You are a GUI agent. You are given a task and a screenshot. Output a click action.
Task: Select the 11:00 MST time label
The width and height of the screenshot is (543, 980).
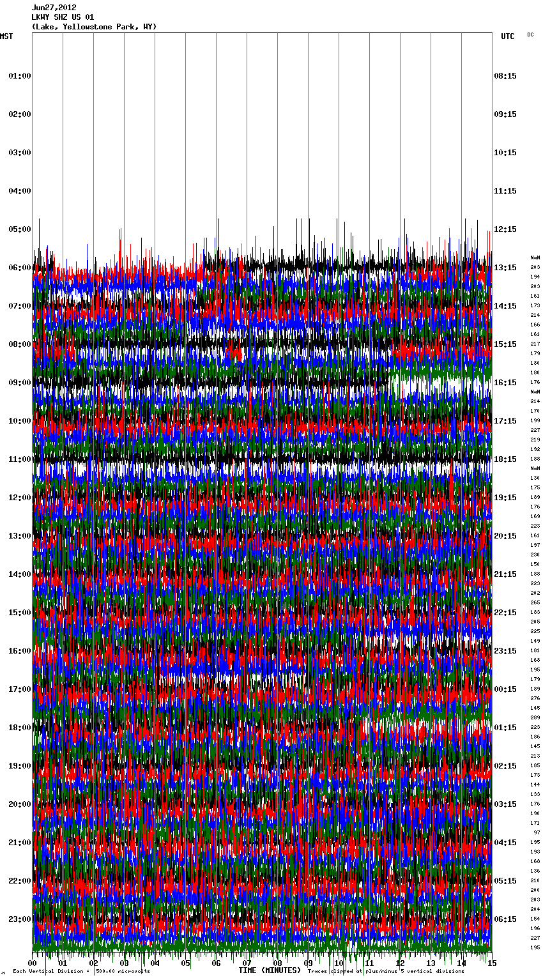[20, 459]
